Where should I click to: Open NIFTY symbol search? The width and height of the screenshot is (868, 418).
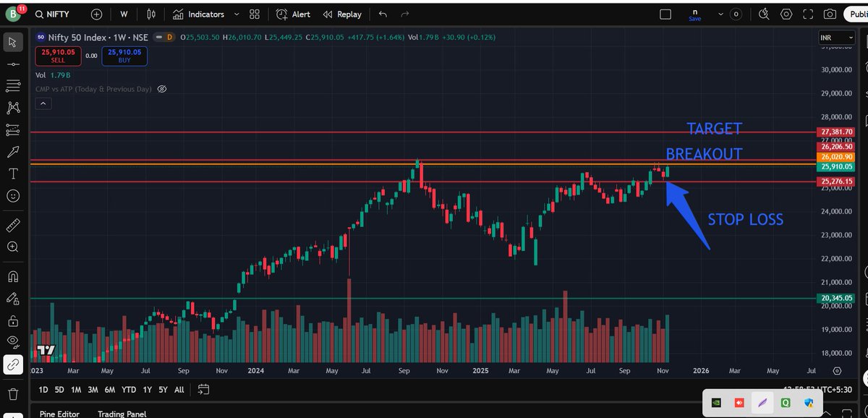(53, 14)
